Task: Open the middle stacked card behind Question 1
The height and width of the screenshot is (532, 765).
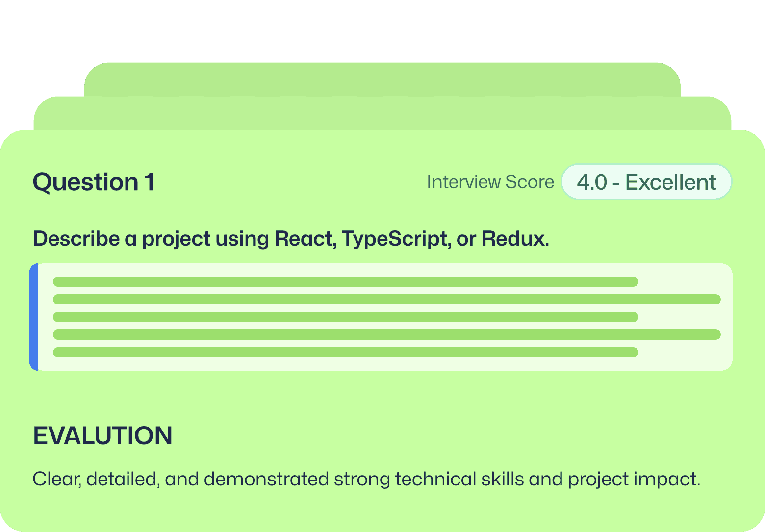Action: (x=382, y=113)
